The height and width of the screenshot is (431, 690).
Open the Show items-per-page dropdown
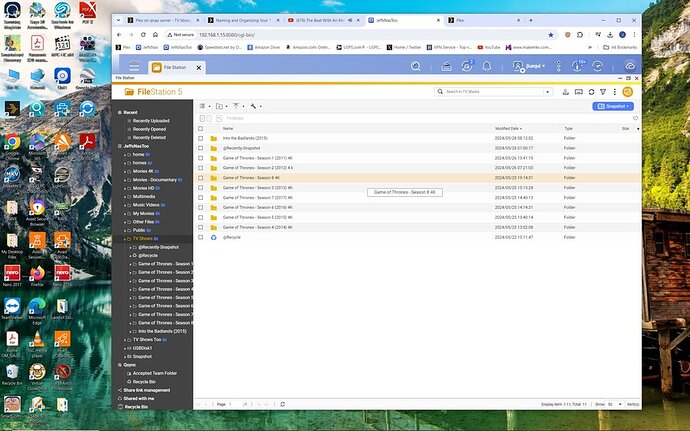[x=615, y=404]
